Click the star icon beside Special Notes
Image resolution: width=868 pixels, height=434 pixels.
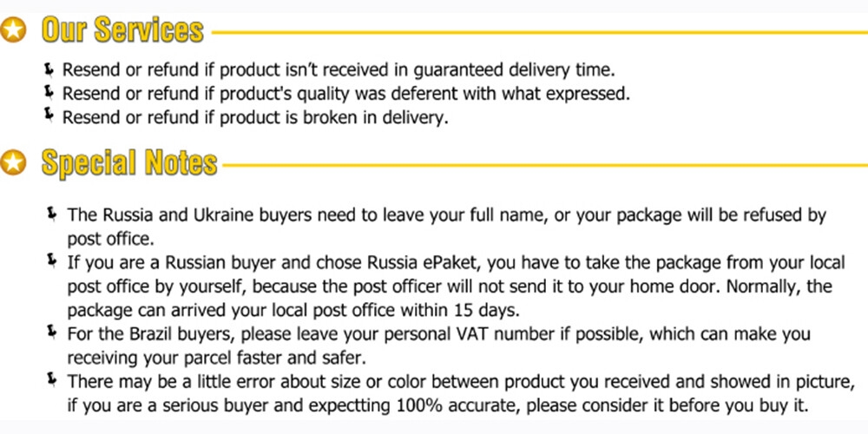pyautogui.click(x=13, y=162)
